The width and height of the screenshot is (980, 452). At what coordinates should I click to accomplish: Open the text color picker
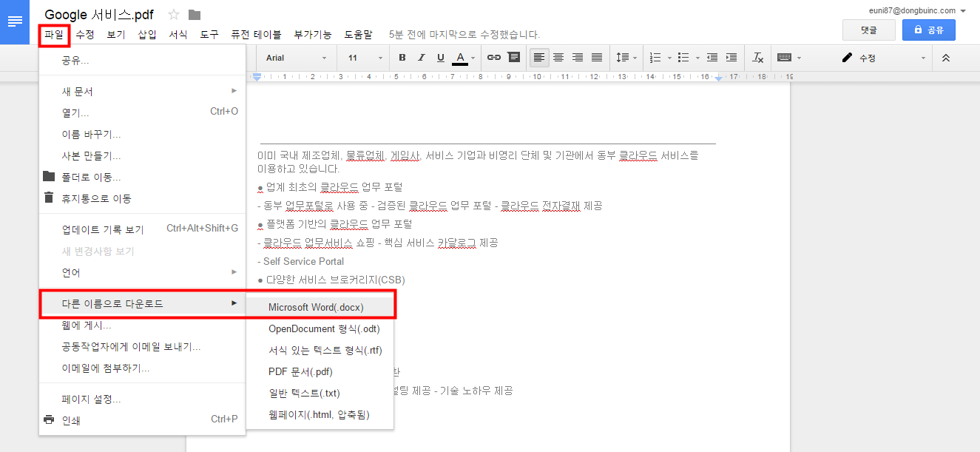[463, 58]
